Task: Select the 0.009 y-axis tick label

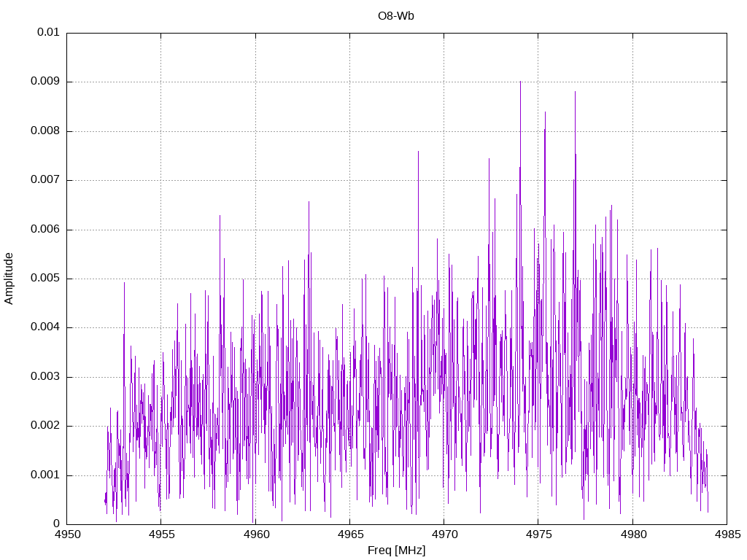Action: tap(45, 82)
